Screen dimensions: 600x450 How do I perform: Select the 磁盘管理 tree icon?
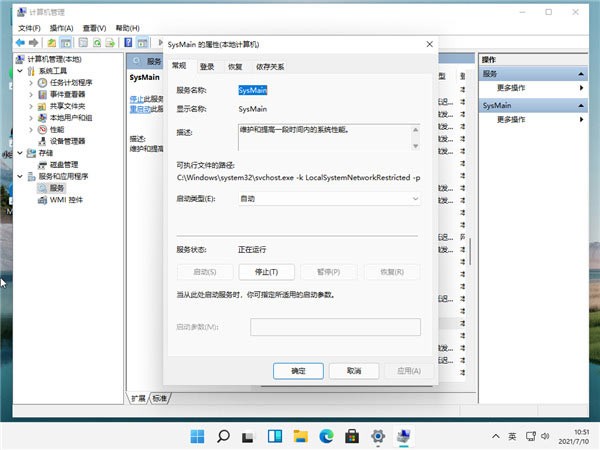point(42,165)
